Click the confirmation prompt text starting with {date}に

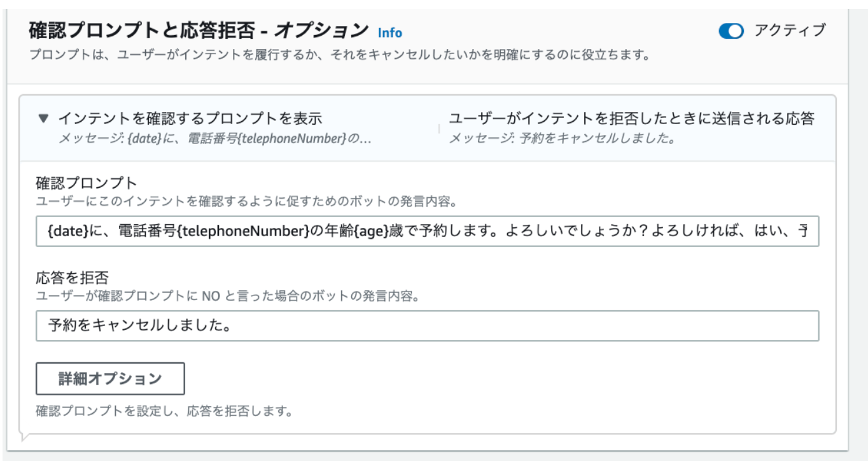click(x=426, y=232)
